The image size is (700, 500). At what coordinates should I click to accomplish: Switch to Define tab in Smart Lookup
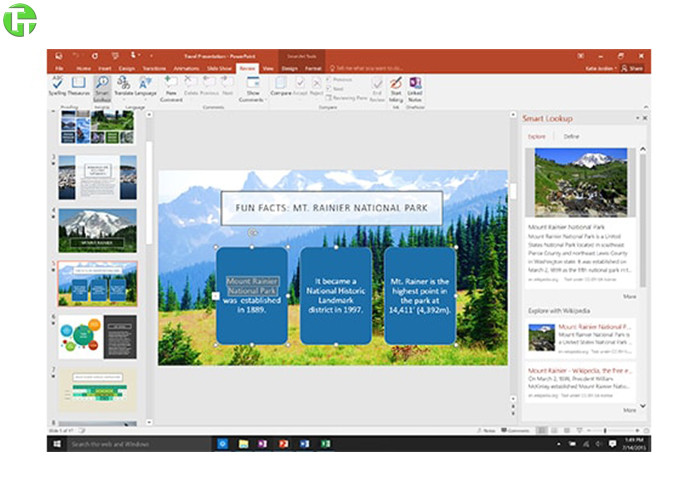click(x=571, y=136)
